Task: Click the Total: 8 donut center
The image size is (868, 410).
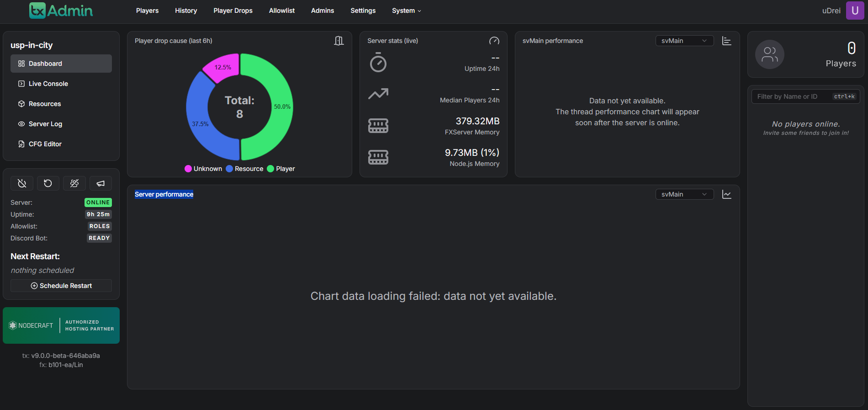Action: (239, 107)
